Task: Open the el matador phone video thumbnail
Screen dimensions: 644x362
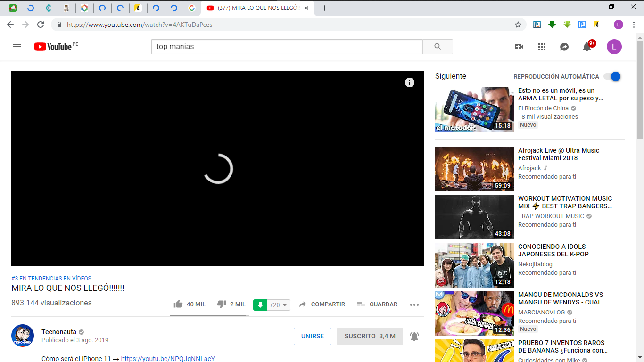Action: [x=475, y=109]
